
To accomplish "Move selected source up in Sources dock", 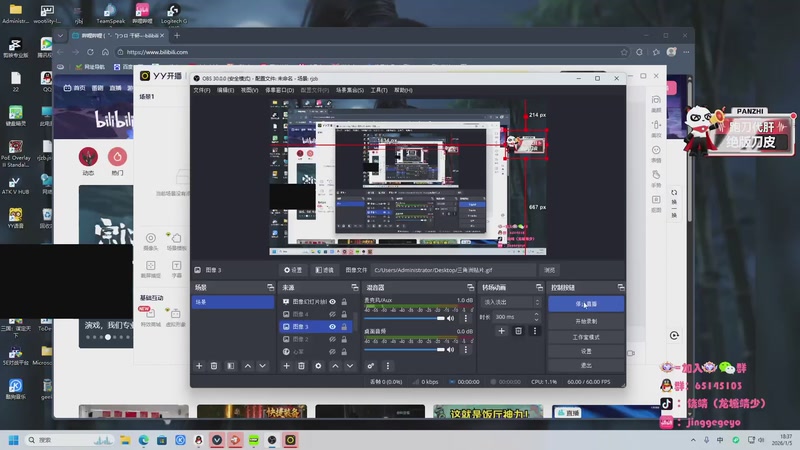I will 335,366.
